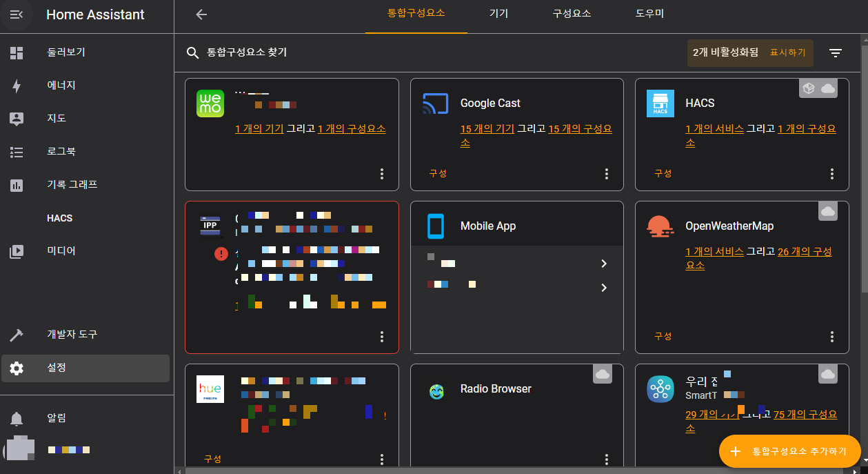
Task: Switch to 도우미 tab
Action: (x=649, y=14)
